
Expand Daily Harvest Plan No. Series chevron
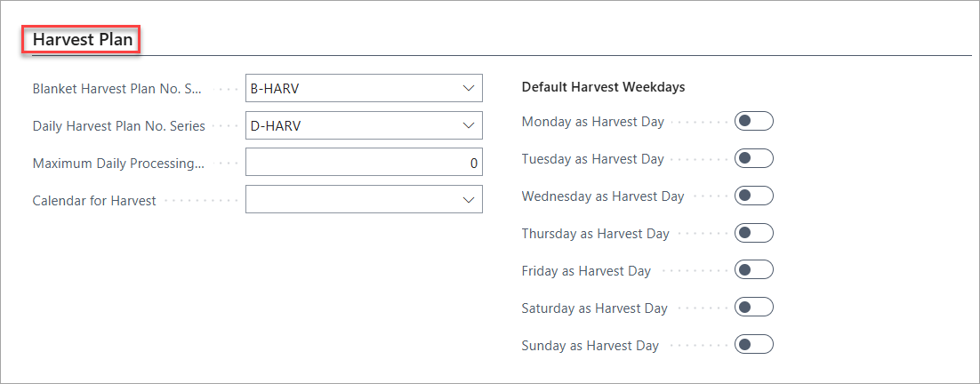(x=469, y=125)
